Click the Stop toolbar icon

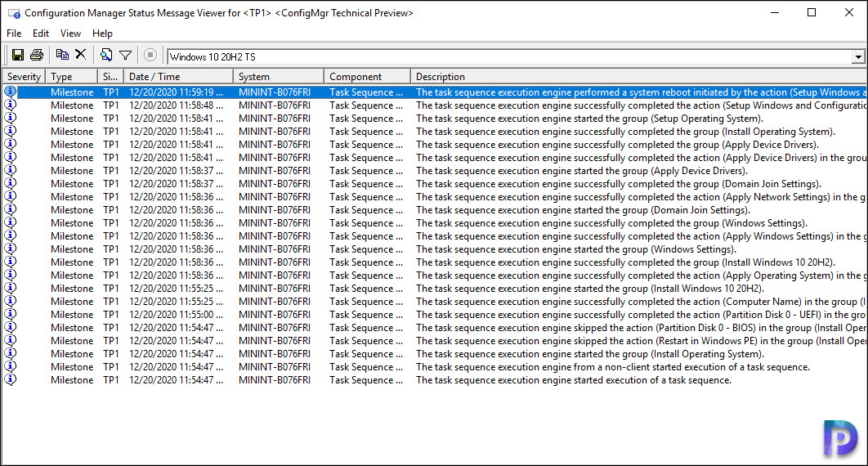coord(150,55)
